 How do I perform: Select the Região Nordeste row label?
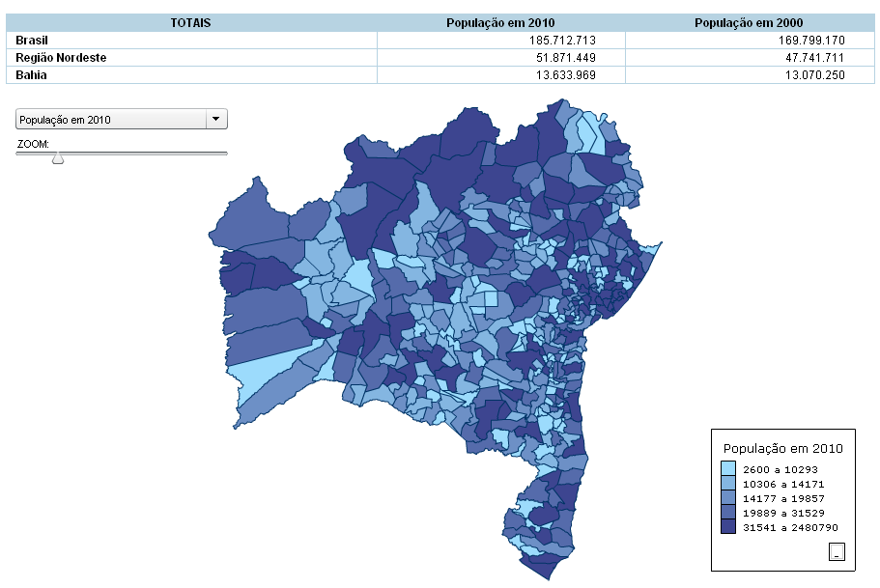point(61,58)
